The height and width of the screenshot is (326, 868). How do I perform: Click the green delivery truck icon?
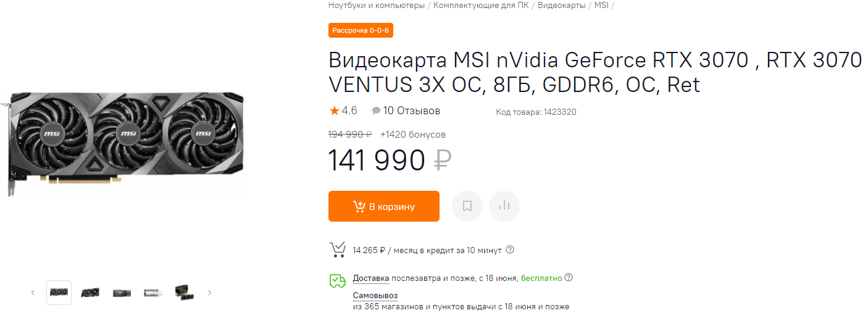pyautogui.click(x=337, y=281)
